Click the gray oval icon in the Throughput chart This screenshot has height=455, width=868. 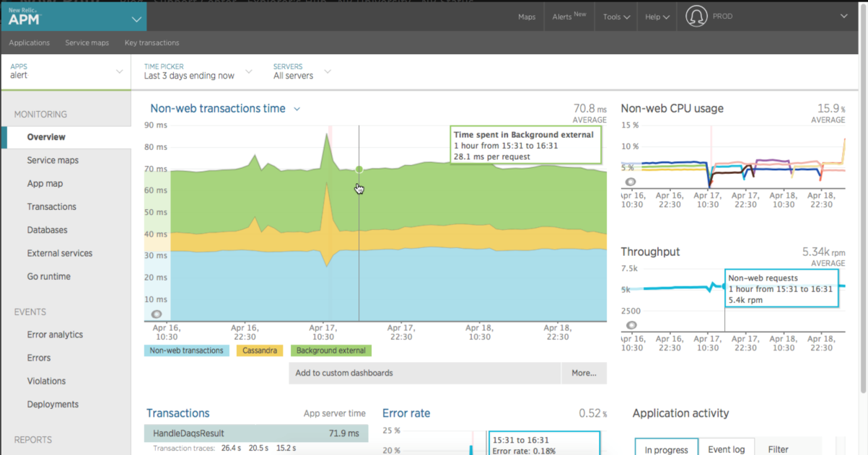point(631,325)
